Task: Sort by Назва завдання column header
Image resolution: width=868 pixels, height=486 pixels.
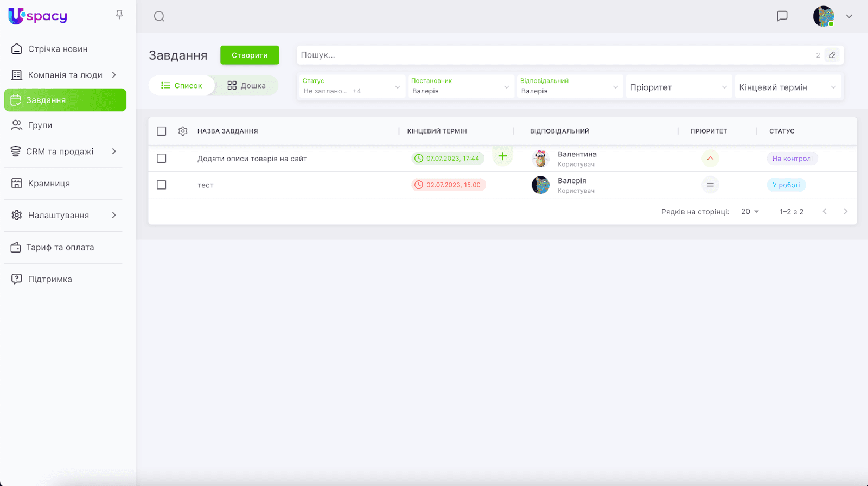Action: (x=228, y=131)
